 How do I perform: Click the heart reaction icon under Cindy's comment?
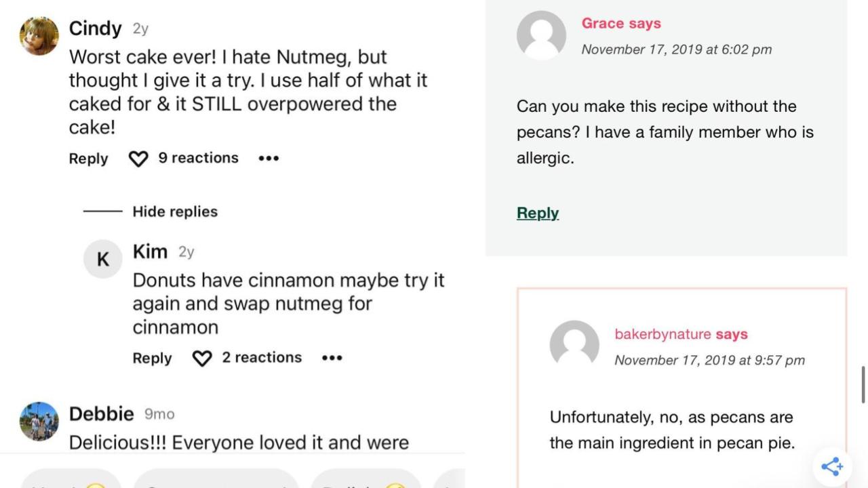pos(138,158)
